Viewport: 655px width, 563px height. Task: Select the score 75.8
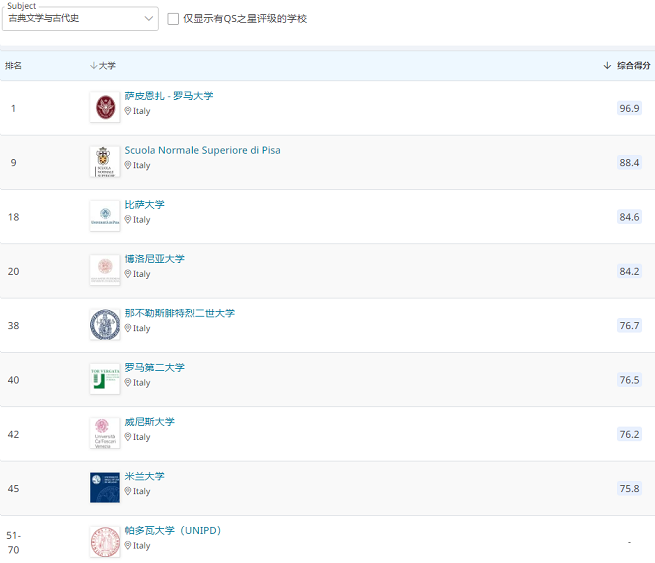click(629, 488)
